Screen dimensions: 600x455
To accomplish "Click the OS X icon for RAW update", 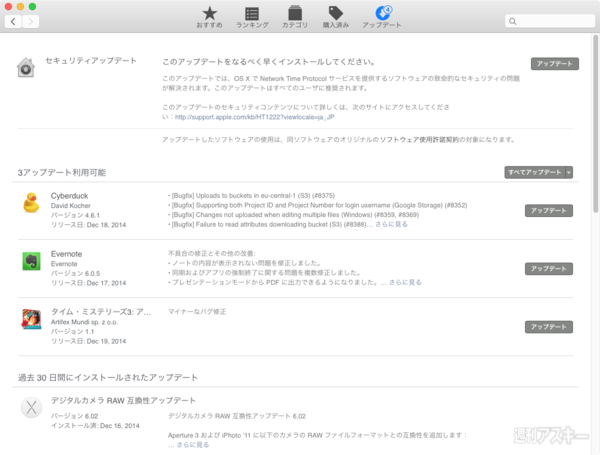I will [x=31, y=408].
